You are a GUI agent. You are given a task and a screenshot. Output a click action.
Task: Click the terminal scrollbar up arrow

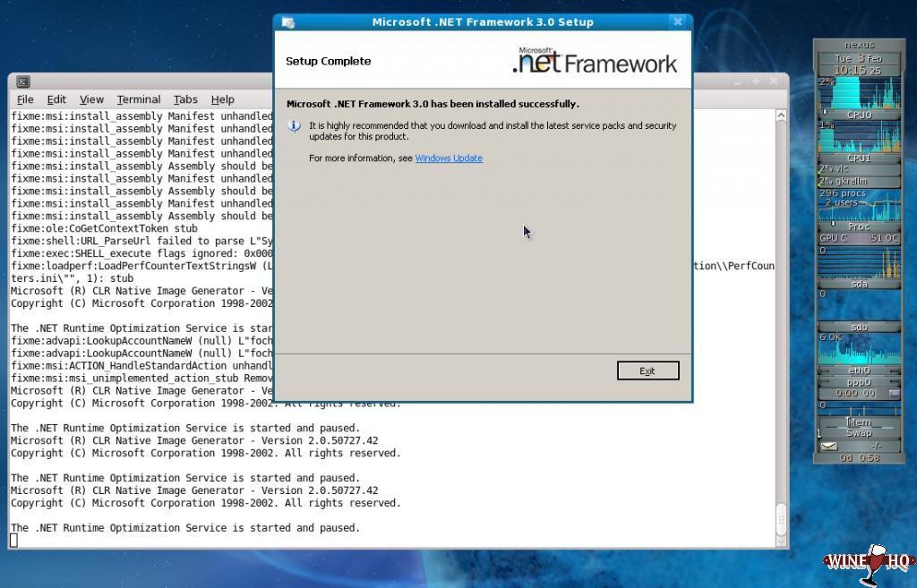pos(781,115)
